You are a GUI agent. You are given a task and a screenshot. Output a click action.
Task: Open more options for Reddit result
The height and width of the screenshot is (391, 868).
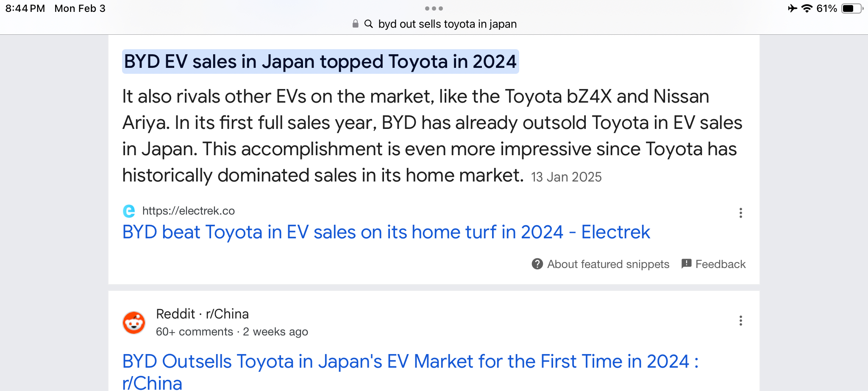tap(740, 321)
